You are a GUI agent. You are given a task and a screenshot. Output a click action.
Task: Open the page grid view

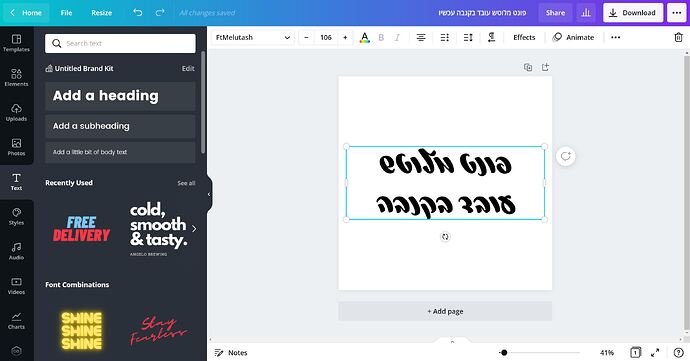[x=635, y=353]
